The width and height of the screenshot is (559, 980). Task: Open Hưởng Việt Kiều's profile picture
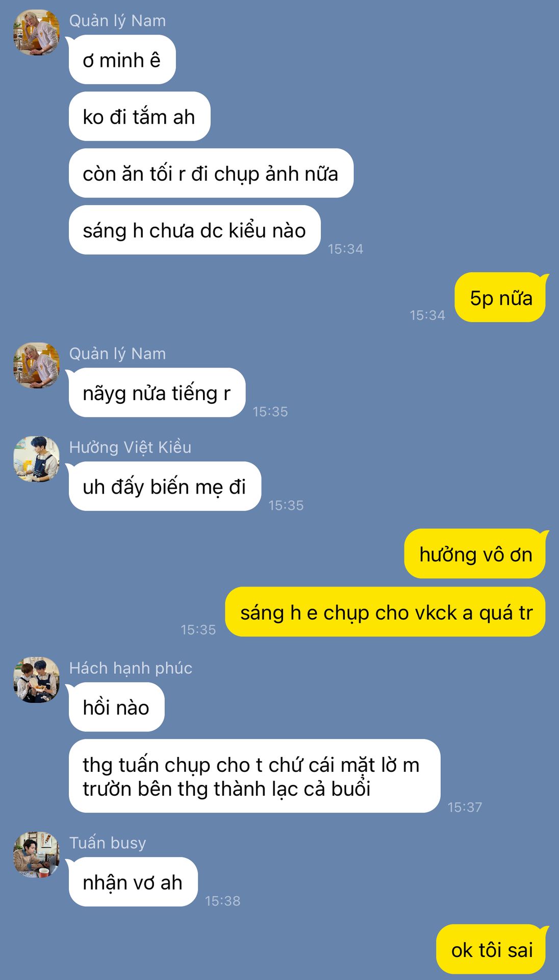pos(36,459)
